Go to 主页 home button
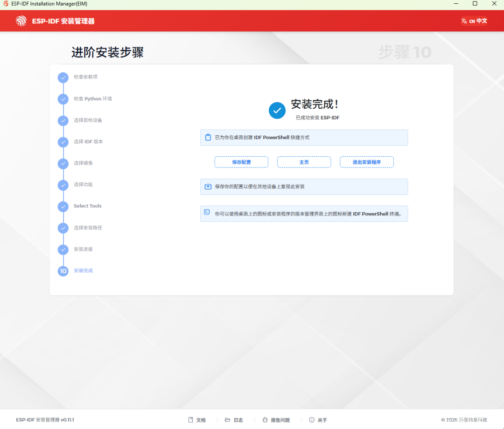 [x=304, y=162]
